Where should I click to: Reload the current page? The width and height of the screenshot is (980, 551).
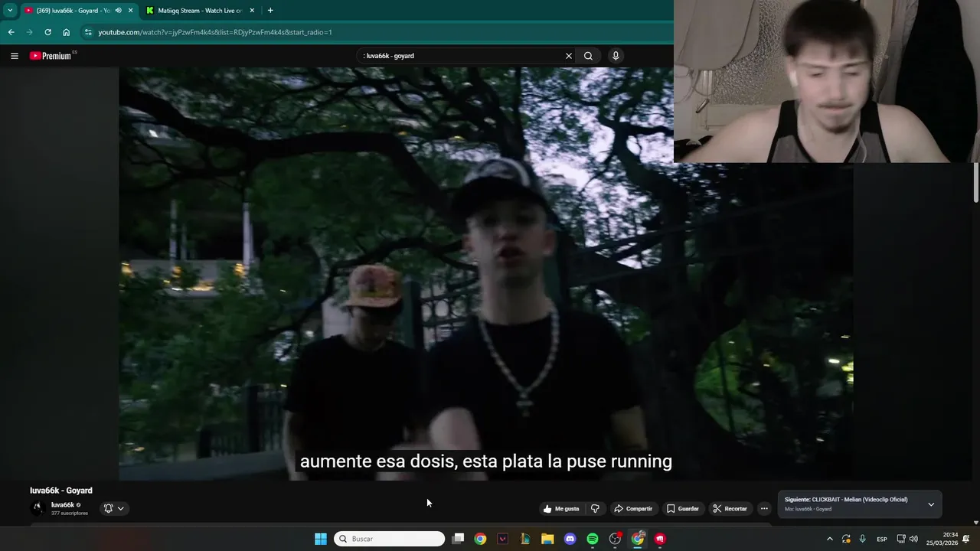[47, 32]
